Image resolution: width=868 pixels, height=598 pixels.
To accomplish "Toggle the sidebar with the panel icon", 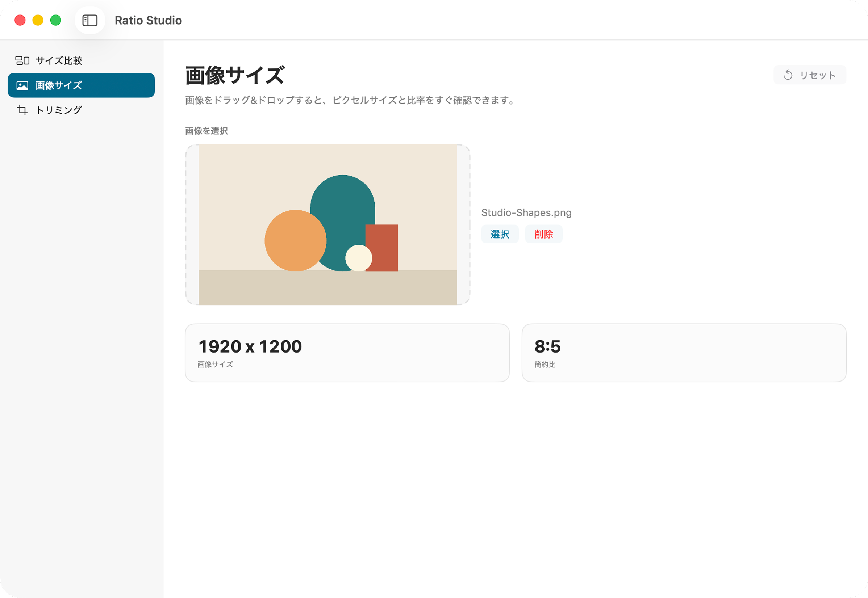I will point(90,20).
